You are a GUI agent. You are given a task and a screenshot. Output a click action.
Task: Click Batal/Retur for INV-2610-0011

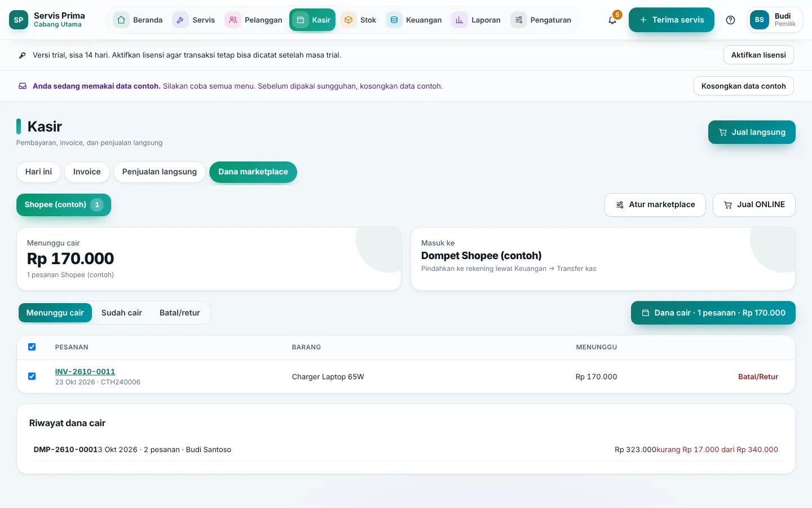click(x=758, y=376)
